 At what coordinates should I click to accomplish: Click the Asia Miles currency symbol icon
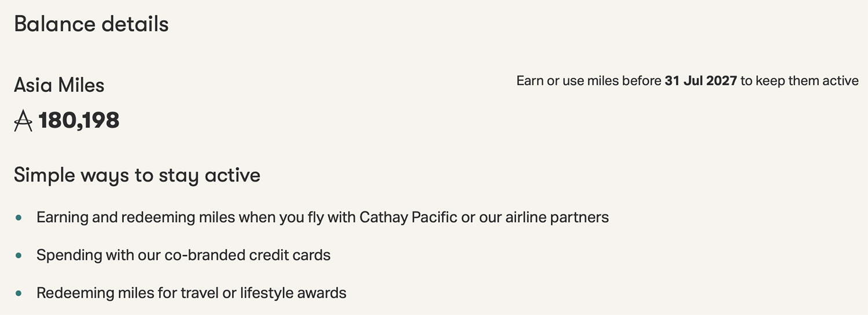coord(23,121)
